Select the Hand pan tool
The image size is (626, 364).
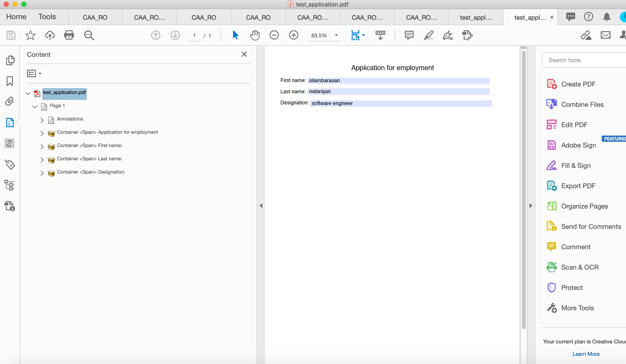255,35
